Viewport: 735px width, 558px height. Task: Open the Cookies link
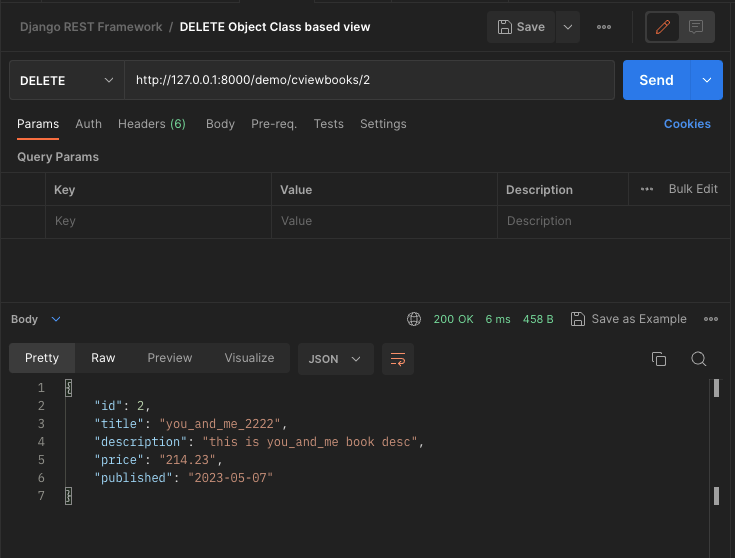click(x=687, y=124)
